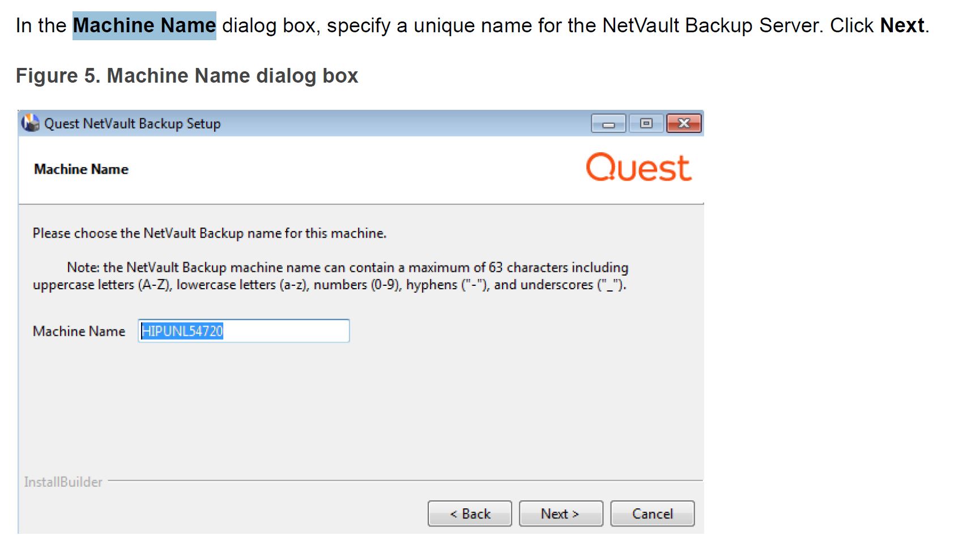This screenshot has height=557, width=980.
Task: Cancel the NetVault Backup setup
Action: point(652,513)
